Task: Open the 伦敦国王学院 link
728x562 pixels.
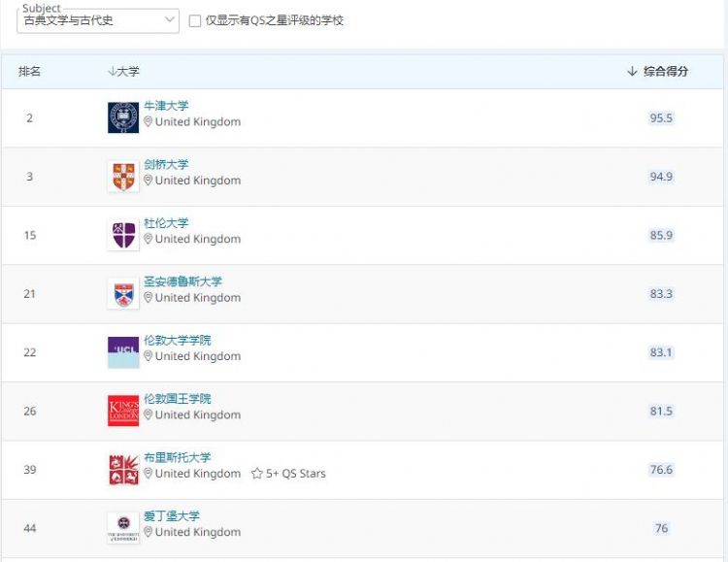Action: click(178, 399)
